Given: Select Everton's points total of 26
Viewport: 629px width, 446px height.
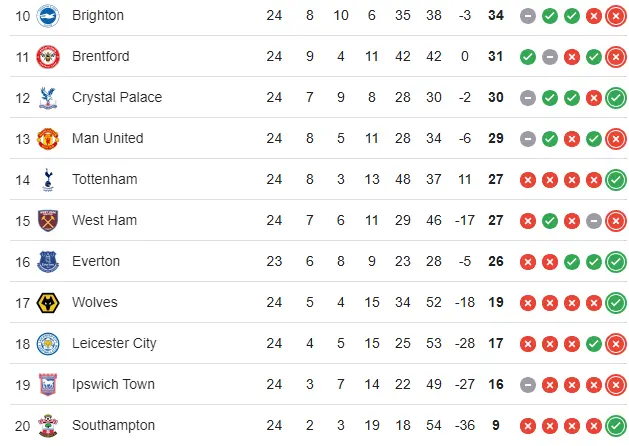Looking at the screenshot, I should click(496, 261).
